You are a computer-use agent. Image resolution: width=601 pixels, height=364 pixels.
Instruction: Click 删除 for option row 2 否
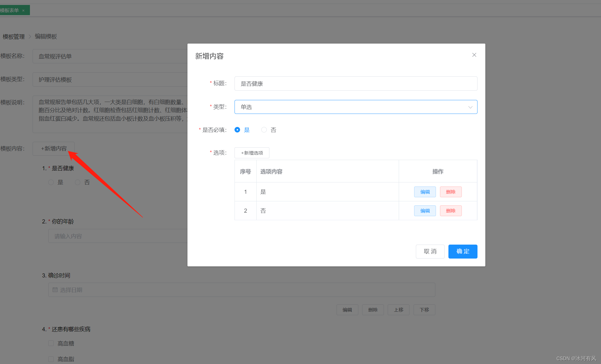point(450,211)
